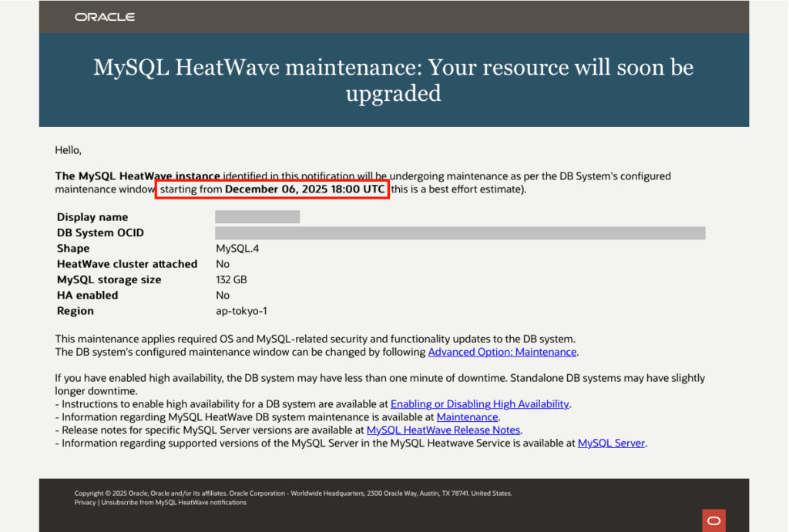Image resolution: width=789 pixels, height=532 pixels.
Task: Open MySQL HeatWave Release Notes link
Action: (443, 430)
